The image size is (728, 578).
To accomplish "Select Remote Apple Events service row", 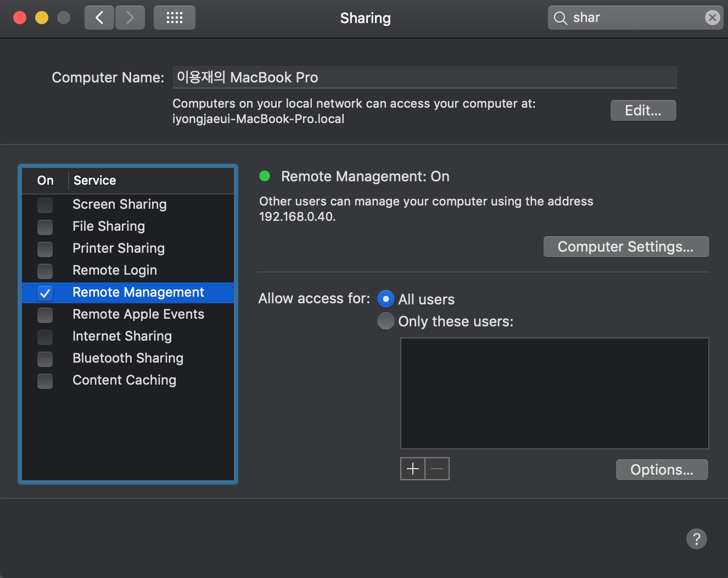I will (x=128, y=314).
